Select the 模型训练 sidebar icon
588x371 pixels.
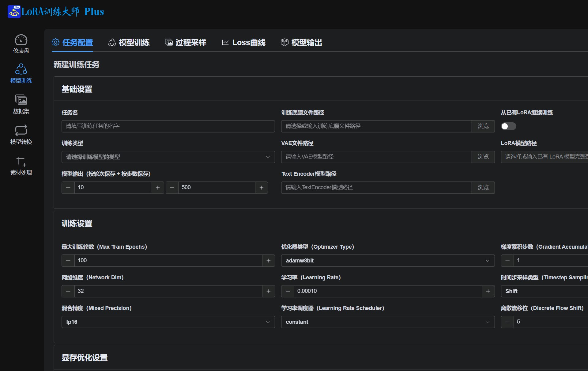pos(21,74)
